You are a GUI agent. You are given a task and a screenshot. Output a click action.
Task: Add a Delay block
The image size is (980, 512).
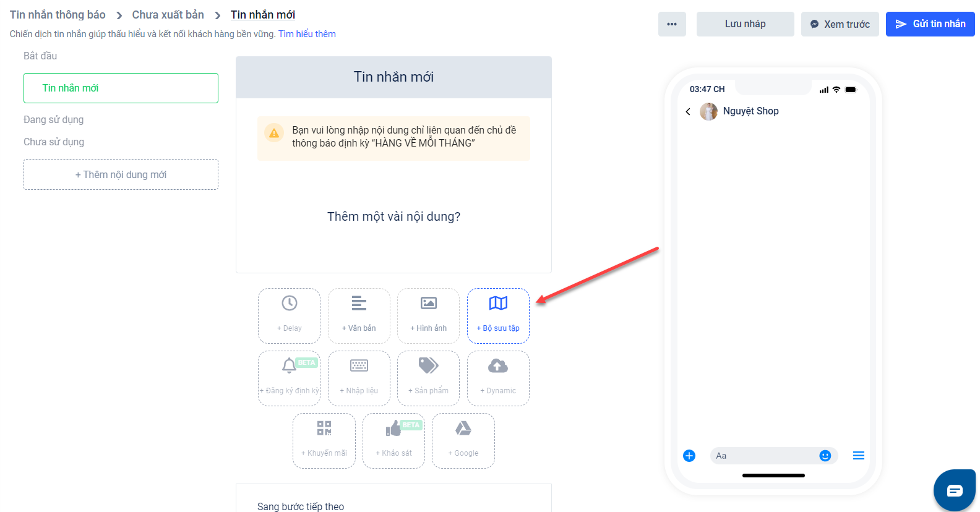pos(289,315)
